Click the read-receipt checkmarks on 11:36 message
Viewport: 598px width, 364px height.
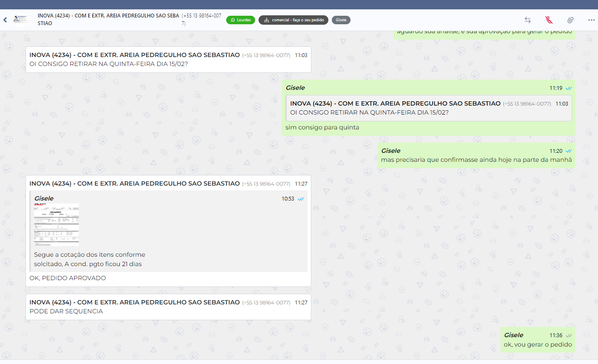[x=569, y=335]
